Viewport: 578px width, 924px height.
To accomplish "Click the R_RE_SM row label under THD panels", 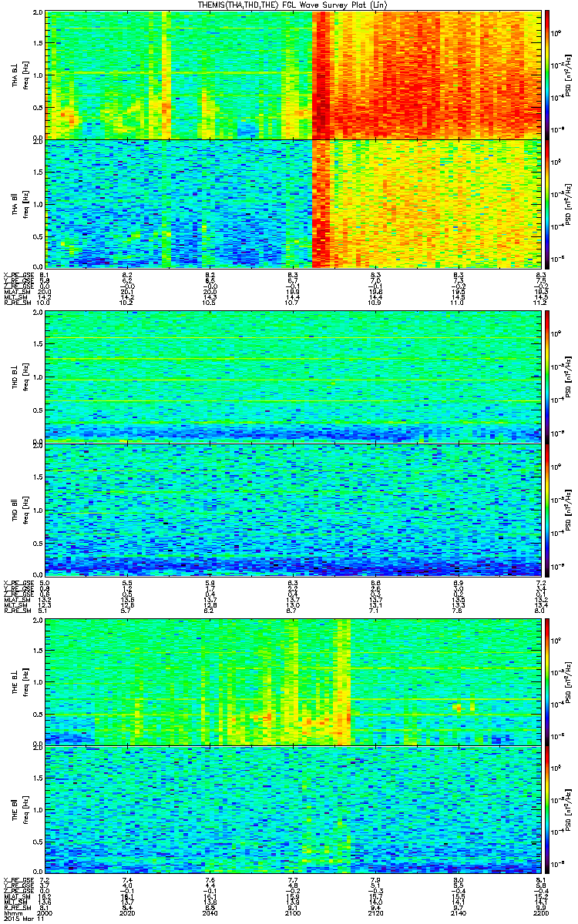I will click(17, 611).
